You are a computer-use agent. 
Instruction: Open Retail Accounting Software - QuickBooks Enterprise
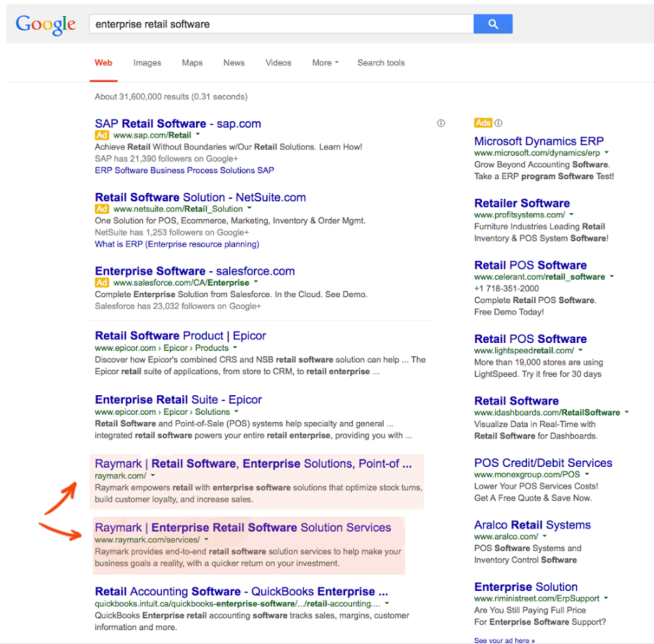pos(241,592)
